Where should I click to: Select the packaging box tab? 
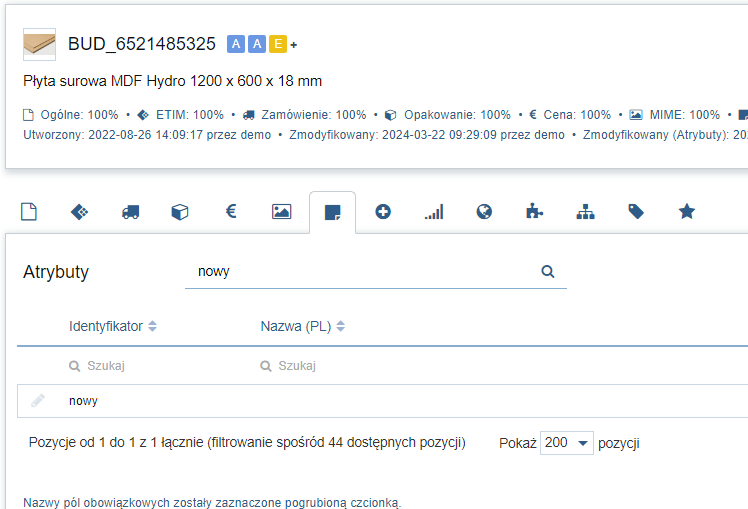[180, 212]
